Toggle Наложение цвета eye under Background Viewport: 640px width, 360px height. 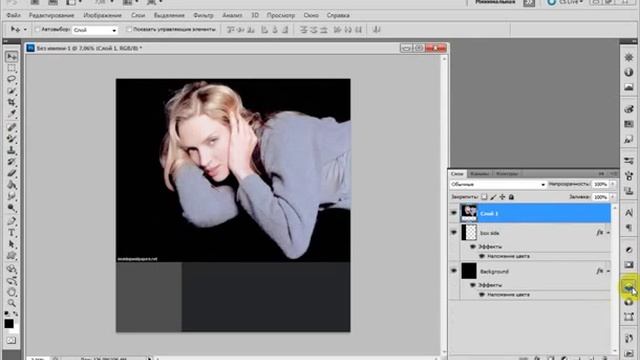pyautogui.click(x=482, y=295)
